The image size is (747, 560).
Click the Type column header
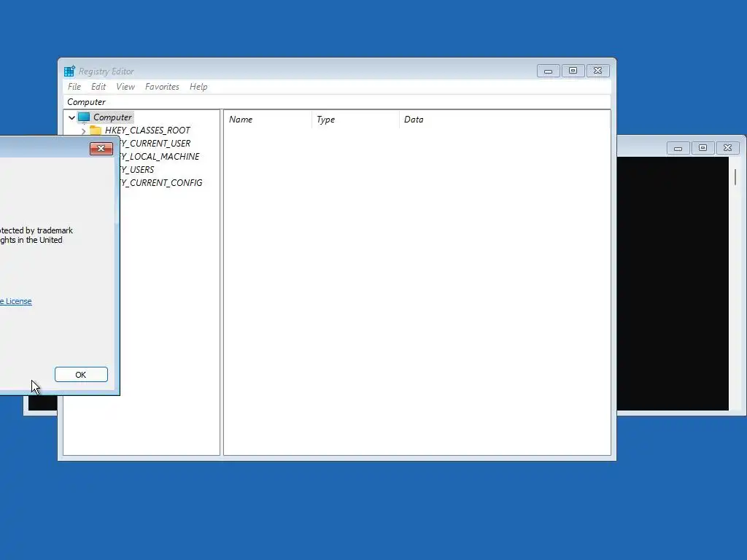[x=355, y=120]
